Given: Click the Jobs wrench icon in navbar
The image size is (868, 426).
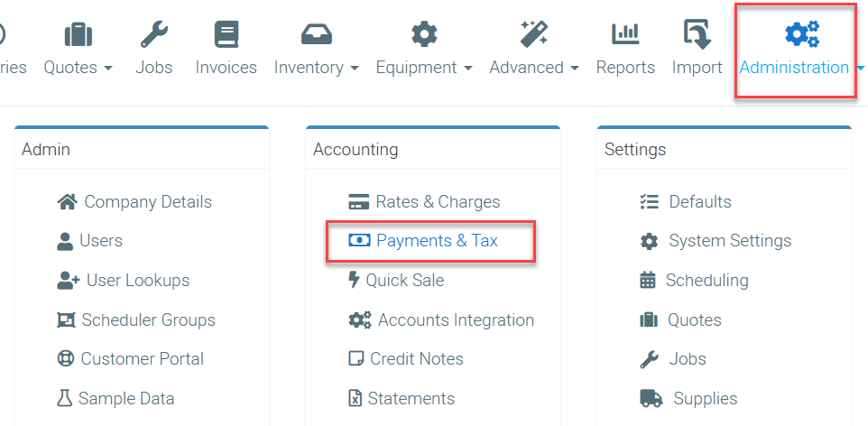Looking at the screenshot, I should [153, 34].
